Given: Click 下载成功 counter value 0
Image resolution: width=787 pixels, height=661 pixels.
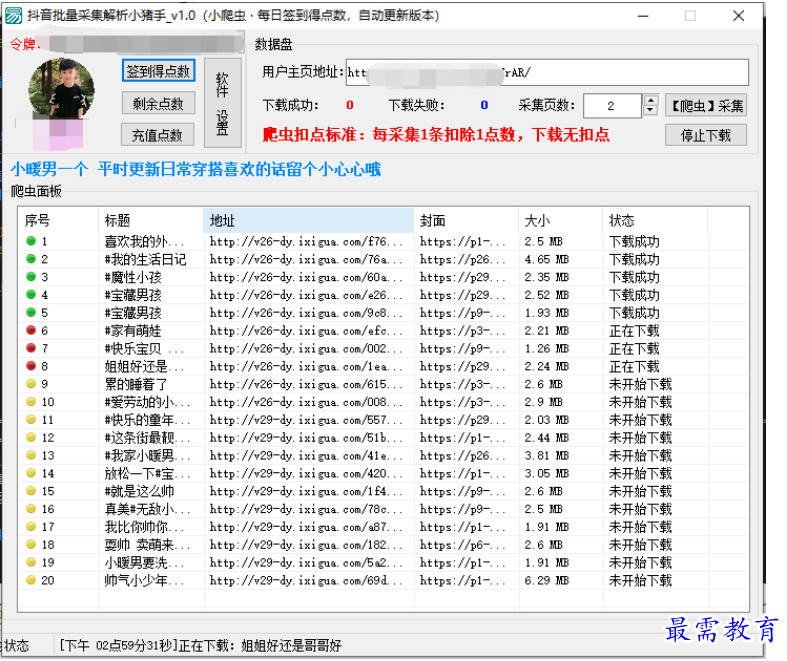Looking at the screenshot, I should 350,105.
